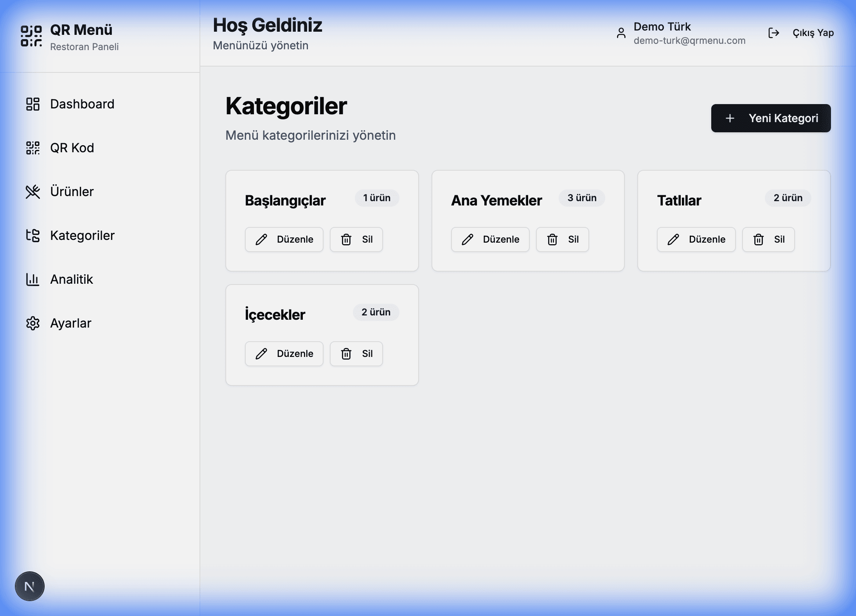The image size is (856, 616).
Task: Open the QR Kod icon in sidebar
Action: pos(33,148)
